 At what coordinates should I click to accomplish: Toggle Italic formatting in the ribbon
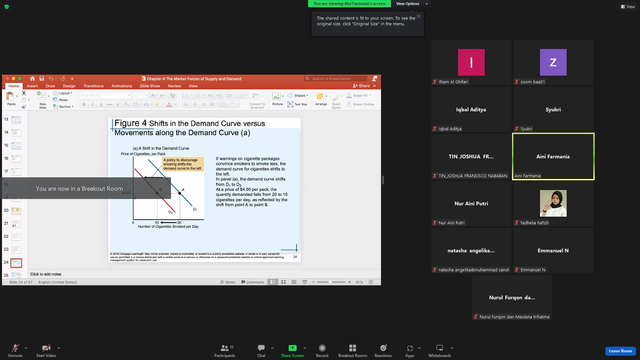92,104
